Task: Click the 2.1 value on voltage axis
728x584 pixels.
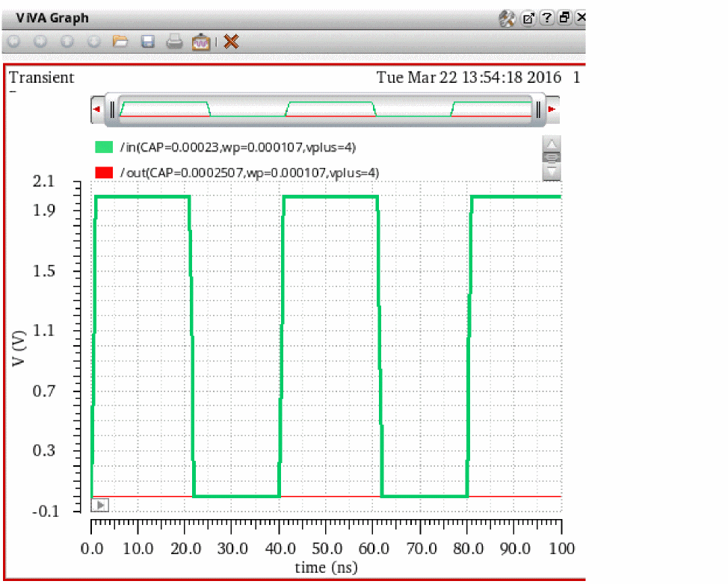Action: [x=43, y=181]
